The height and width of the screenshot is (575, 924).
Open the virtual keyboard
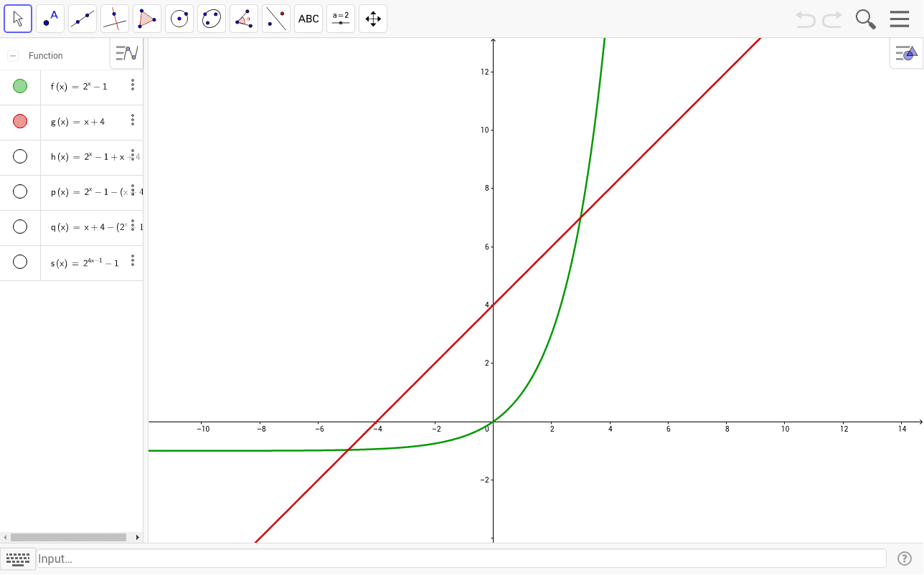click(x=18, y=558)
